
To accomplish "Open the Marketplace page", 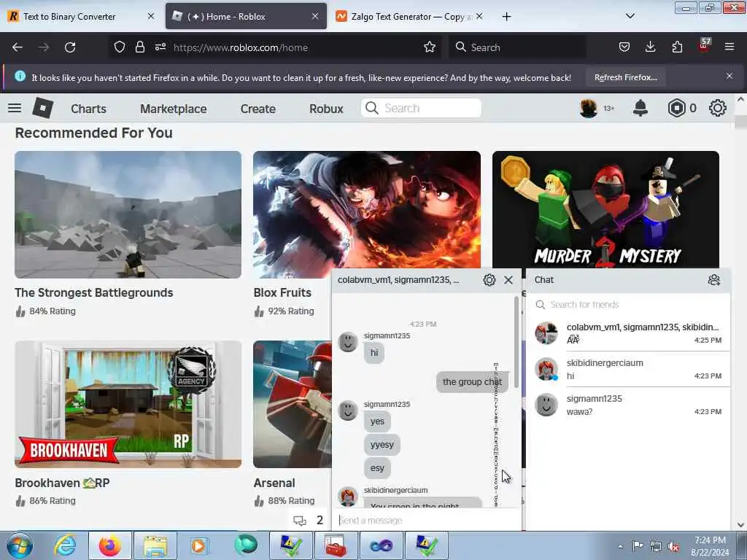I will click(174, 109).
